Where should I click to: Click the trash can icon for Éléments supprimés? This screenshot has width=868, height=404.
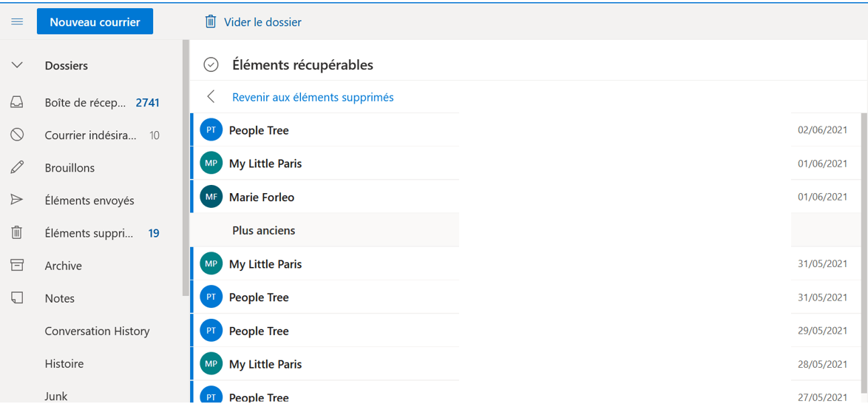coord(17,233)
